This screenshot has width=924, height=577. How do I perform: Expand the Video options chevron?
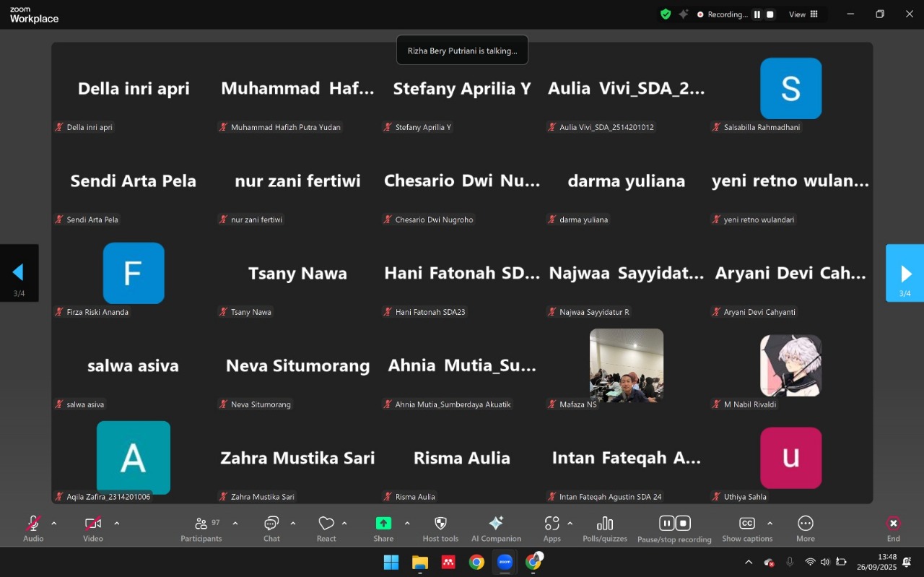click(117, 523)
